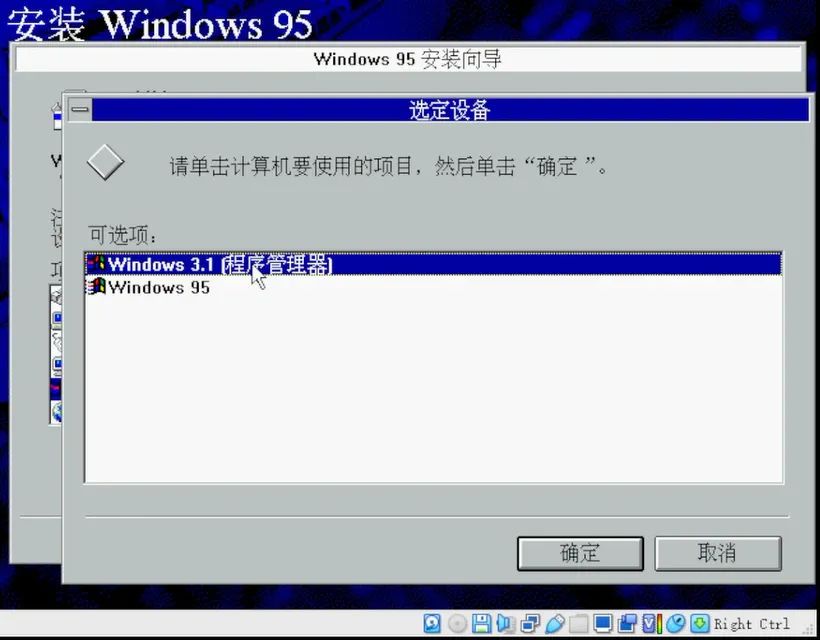Click the Windows 3.1 logo in the list
Image resolution: width=820 pixels, height=640 pixels.
coord(98,264)
